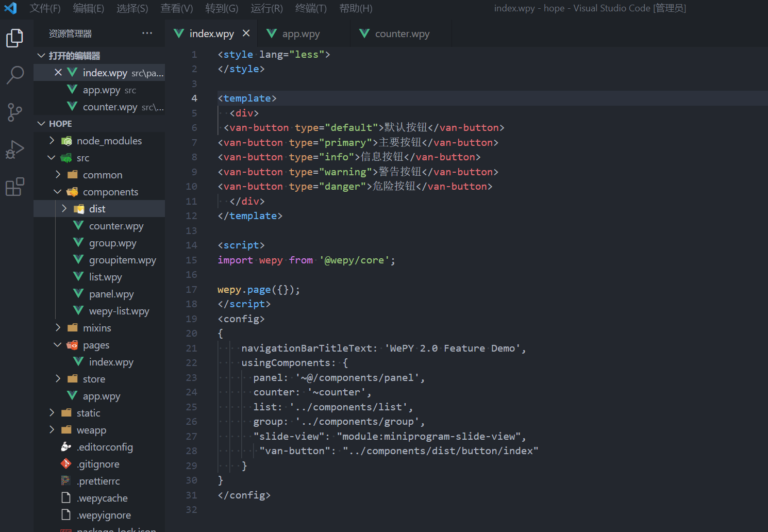Click the .prettierrc file icon
The height and width of the screenshot is (532, 768).
65,480
